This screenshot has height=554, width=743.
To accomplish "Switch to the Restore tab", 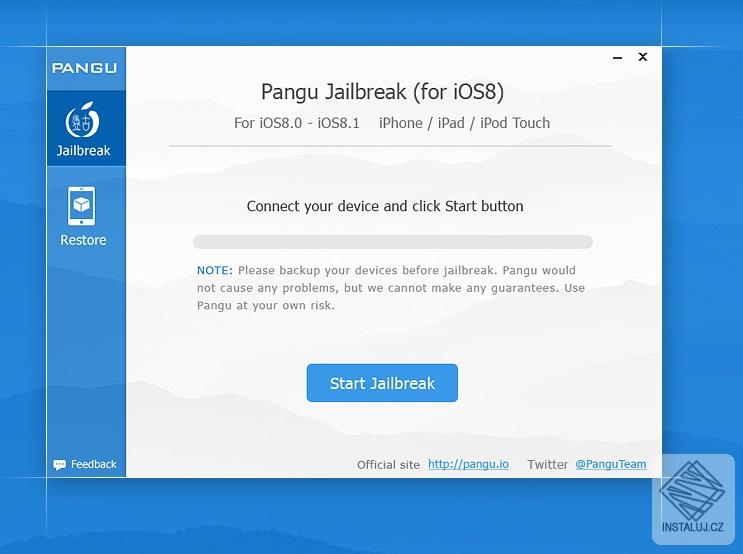I will [83, 216].
